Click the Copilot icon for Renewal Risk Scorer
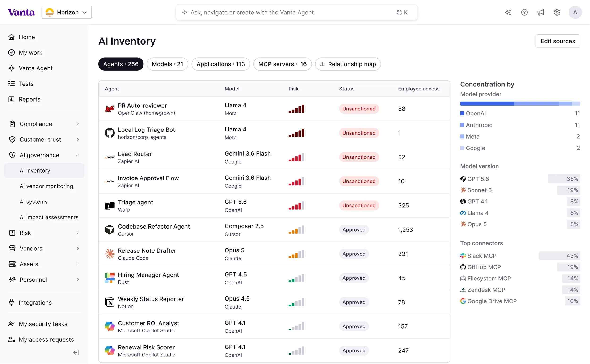The image size is (590, 364). coord(110,351)
